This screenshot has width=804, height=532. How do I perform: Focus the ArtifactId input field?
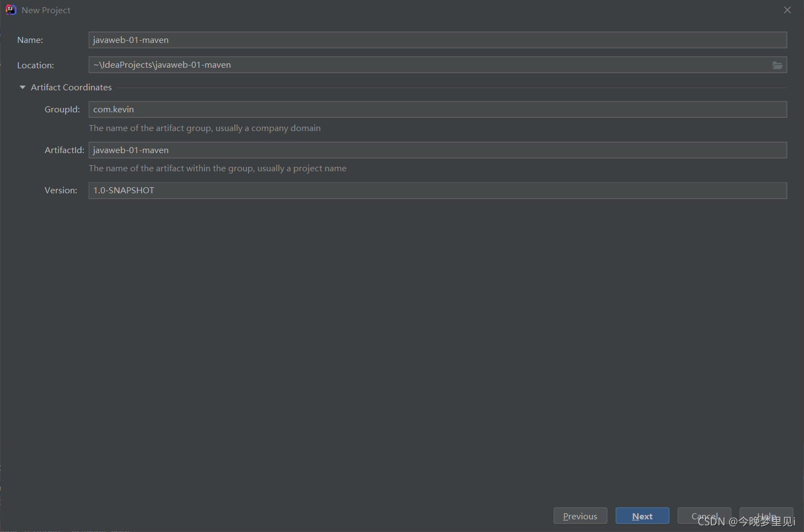[438, 150]
